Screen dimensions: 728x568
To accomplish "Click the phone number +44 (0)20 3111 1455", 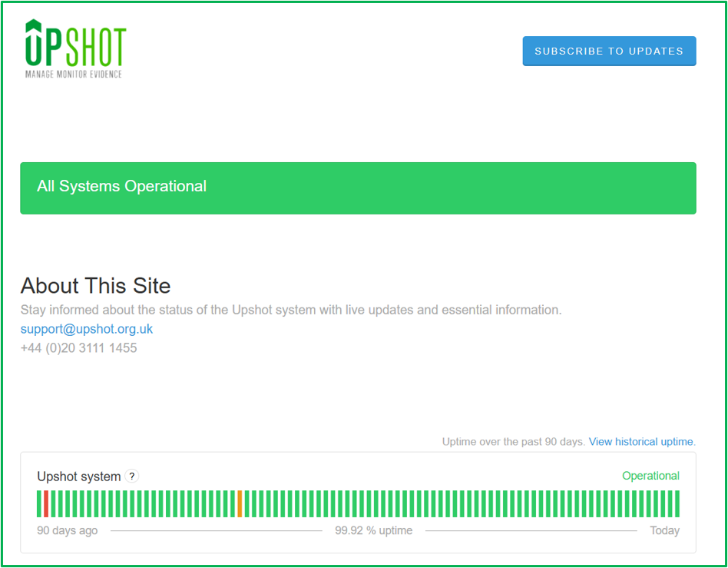I will tap(79, 348).
